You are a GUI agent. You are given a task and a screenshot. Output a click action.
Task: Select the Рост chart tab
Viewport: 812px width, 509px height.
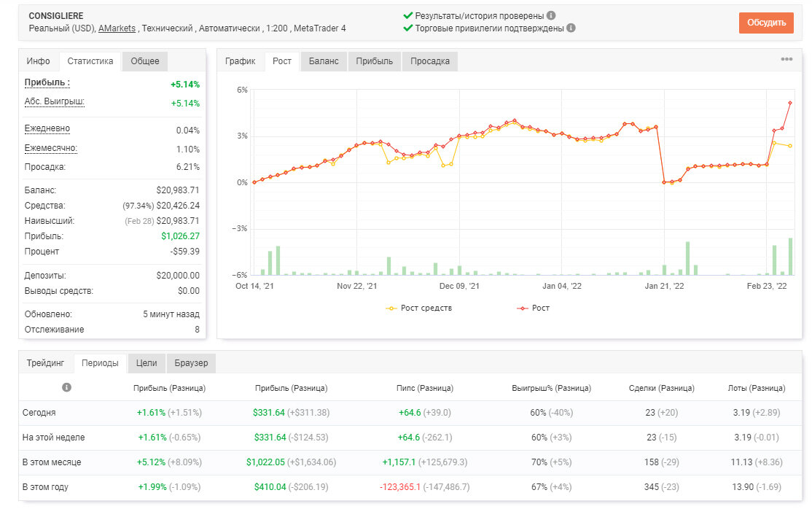click(x=281, y=61)
